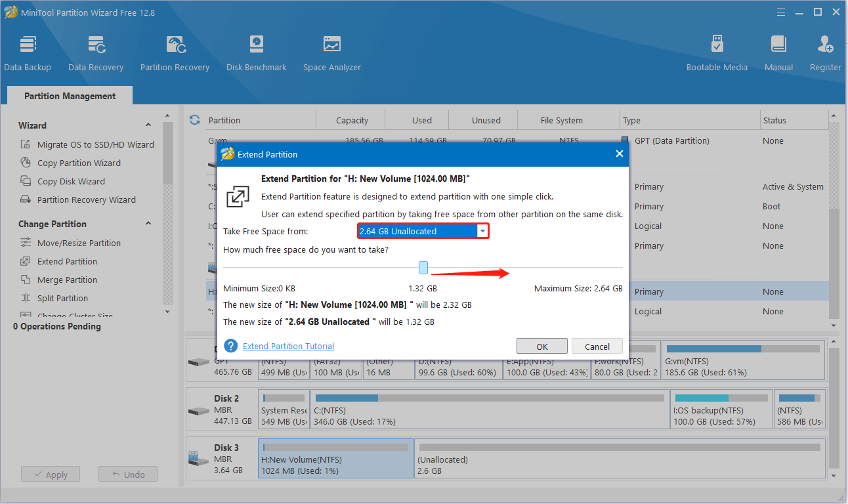Click Migrate OS to SSD/HD Wizard icon
The height and width of the screenshot is (504, 848).
[26, 144]
